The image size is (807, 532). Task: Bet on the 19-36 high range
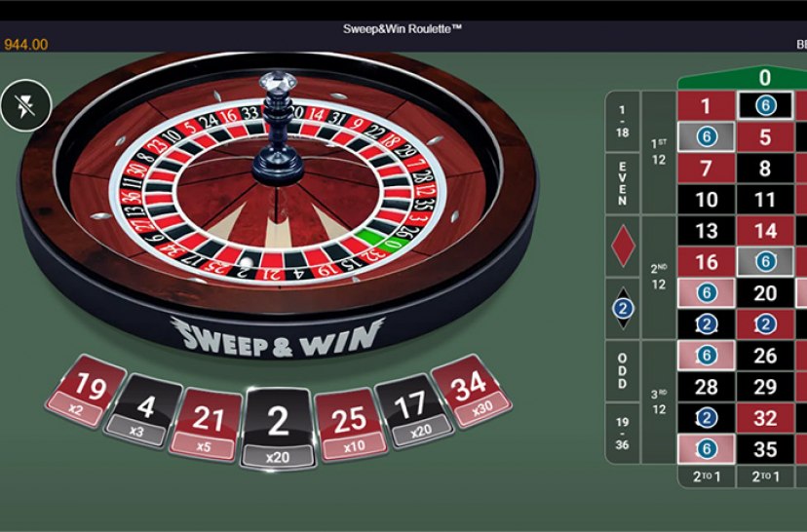click(623, 434)
